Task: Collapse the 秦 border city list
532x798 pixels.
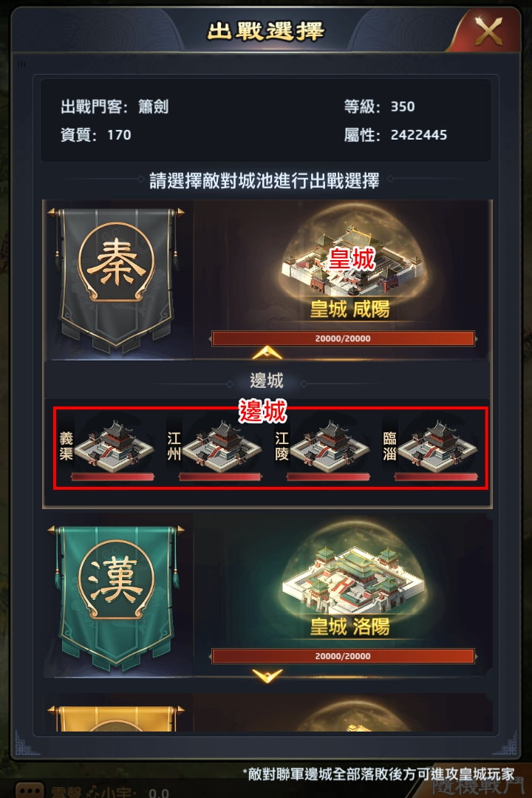Action: (267, 352)
